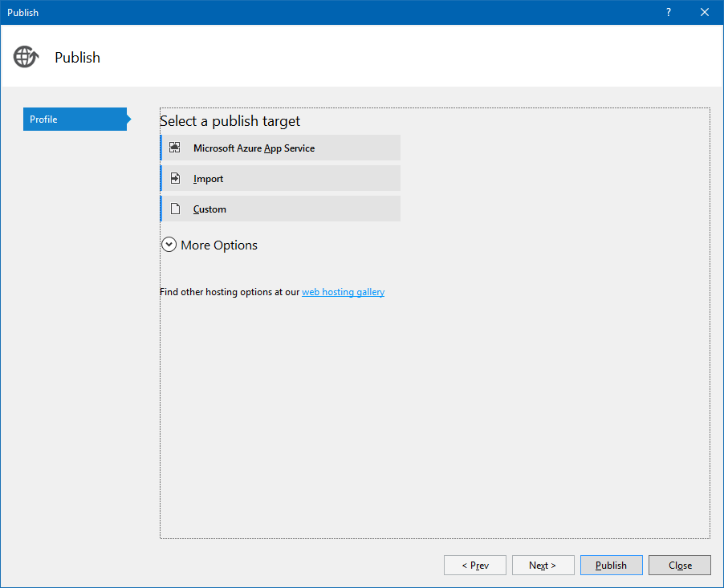Click the globe Publish icon in header
The width and height of the screenshot is (724, 588).
point(26,57)
